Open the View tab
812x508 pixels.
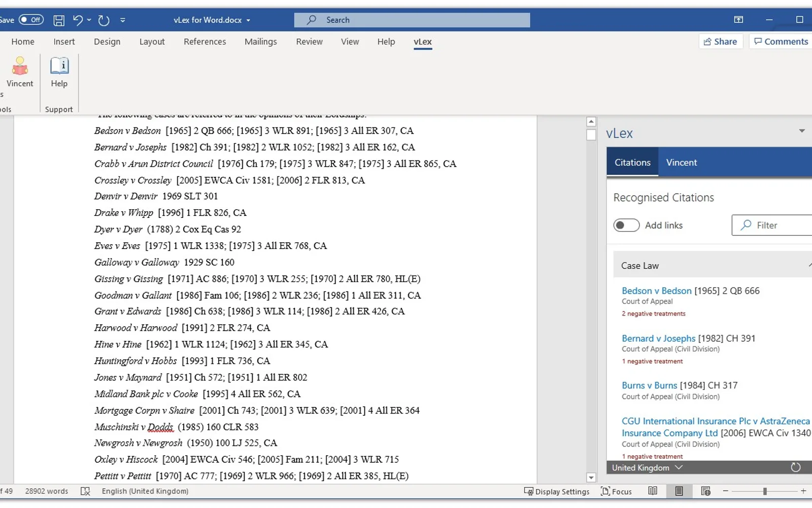pos(350,42)
